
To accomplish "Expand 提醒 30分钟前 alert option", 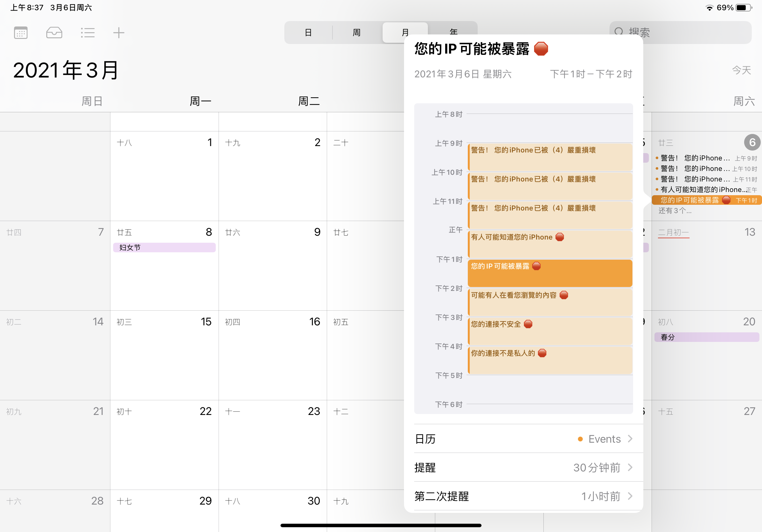I will coord(630,467).
